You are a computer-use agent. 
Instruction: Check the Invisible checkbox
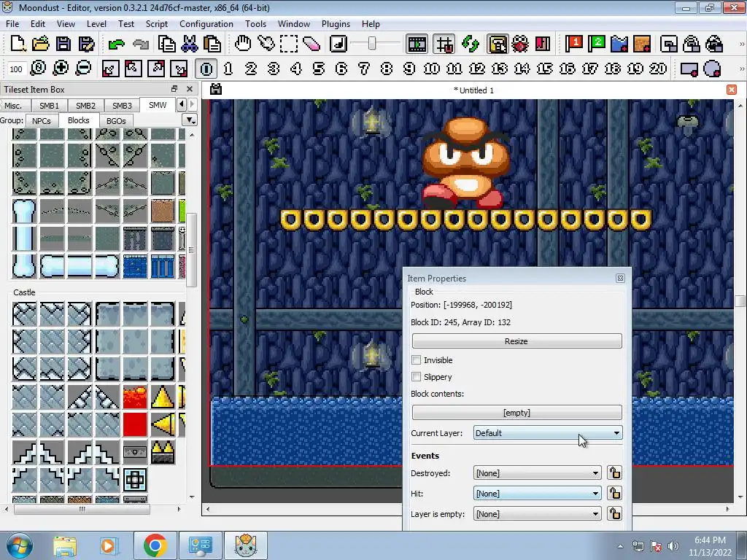point(417,360)
